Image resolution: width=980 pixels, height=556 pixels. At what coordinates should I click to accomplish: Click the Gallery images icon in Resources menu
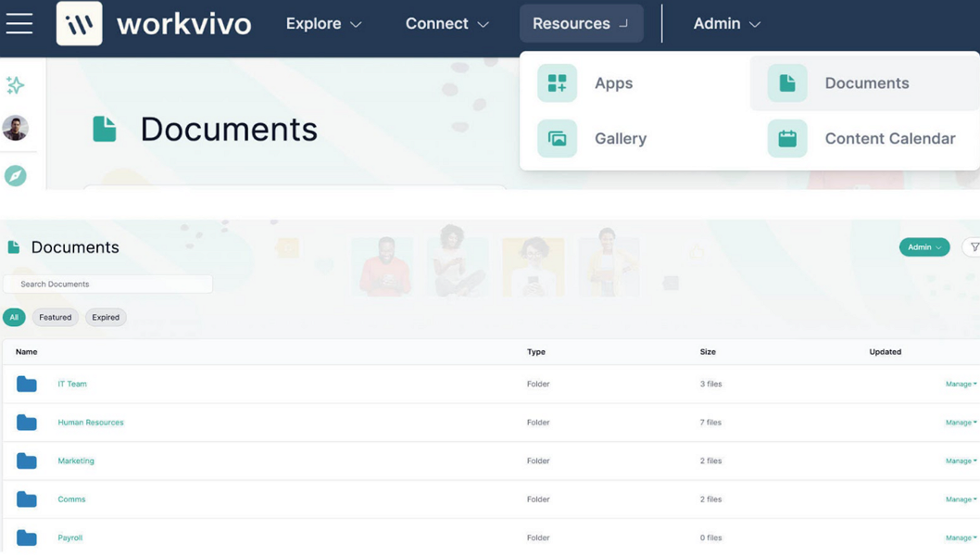(557, 138)
